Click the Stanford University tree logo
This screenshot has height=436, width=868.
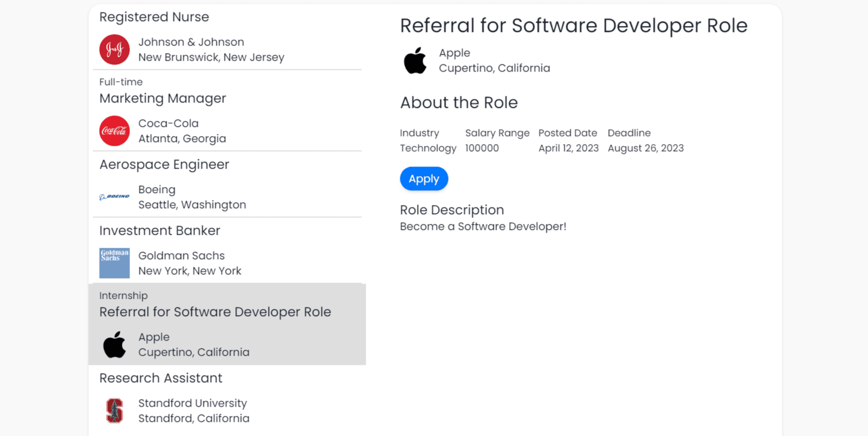[114, 411]
